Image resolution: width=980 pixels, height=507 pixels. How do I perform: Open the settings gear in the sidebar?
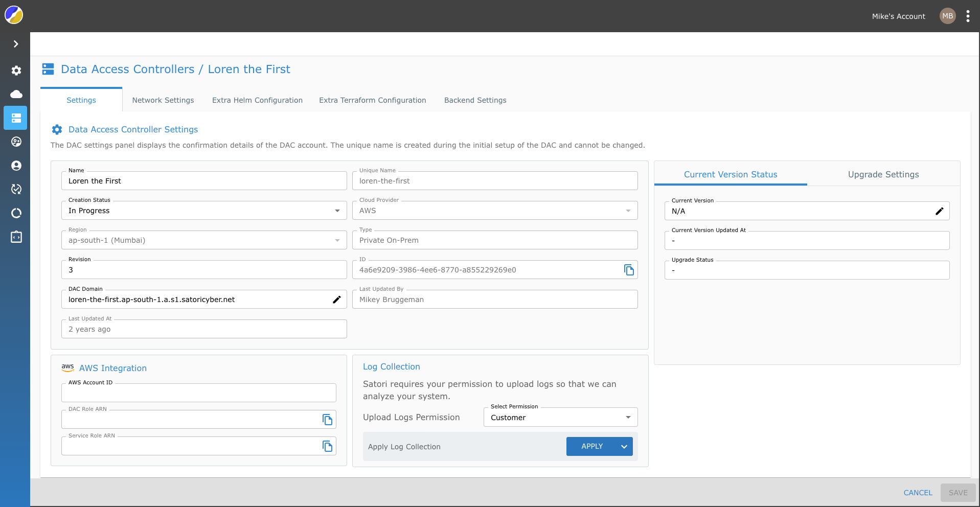(x=16, y=71)
